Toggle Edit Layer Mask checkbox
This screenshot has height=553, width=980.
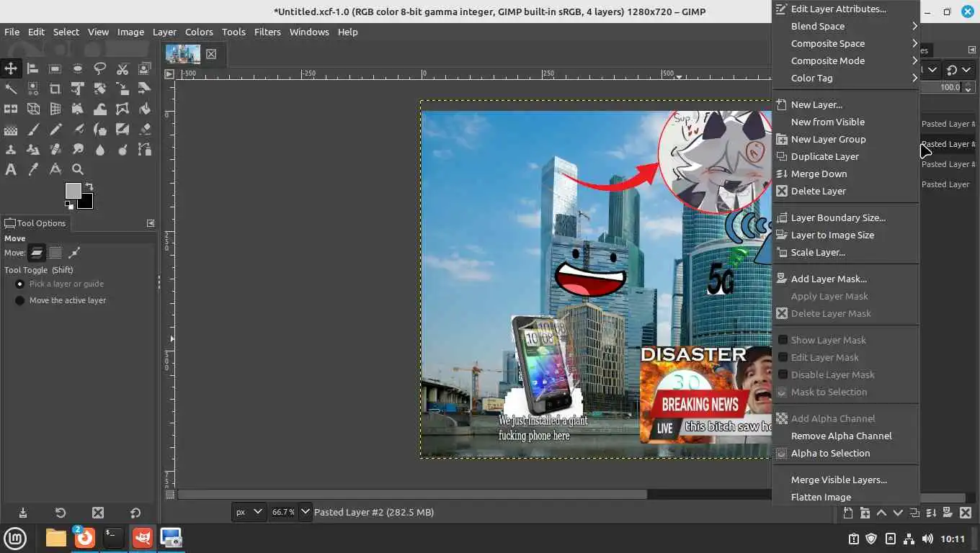(783, 357)
